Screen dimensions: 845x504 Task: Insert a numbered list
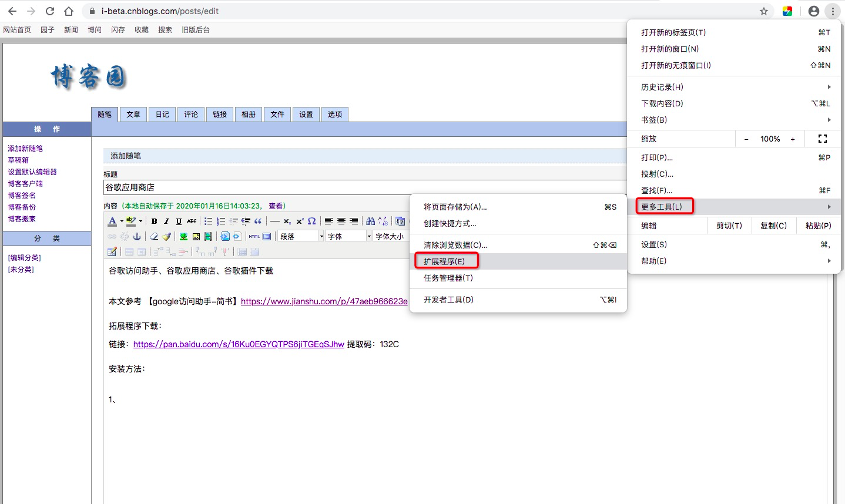221,221
